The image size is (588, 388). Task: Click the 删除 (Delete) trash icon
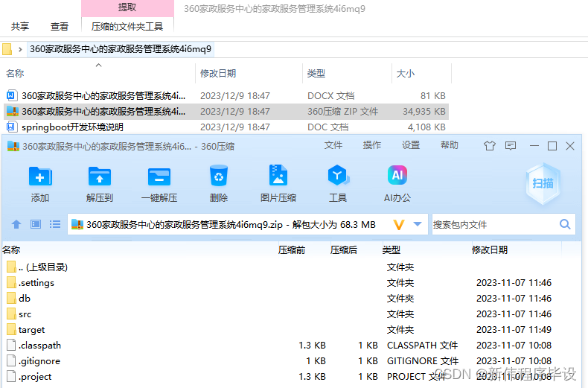219,176
